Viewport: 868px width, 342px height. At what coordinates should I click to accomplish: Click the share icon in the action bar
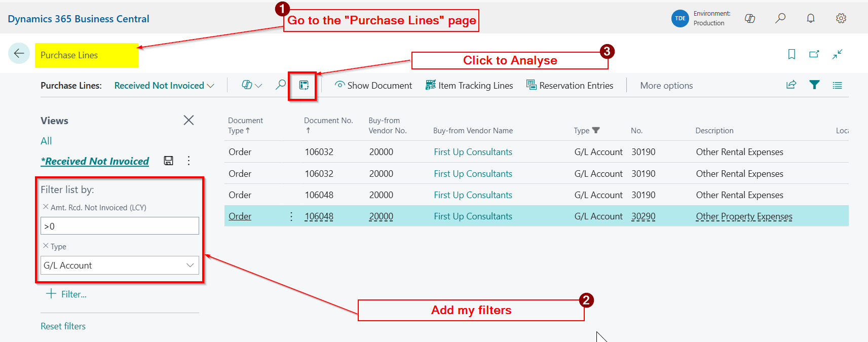[x=791, y=85]
